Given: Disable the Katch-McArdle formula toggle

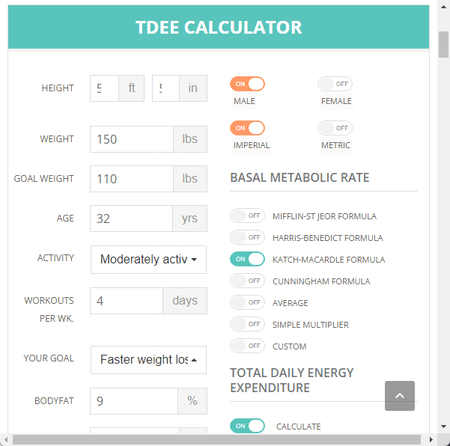Looking at the screenshot, I should [247, 259].
